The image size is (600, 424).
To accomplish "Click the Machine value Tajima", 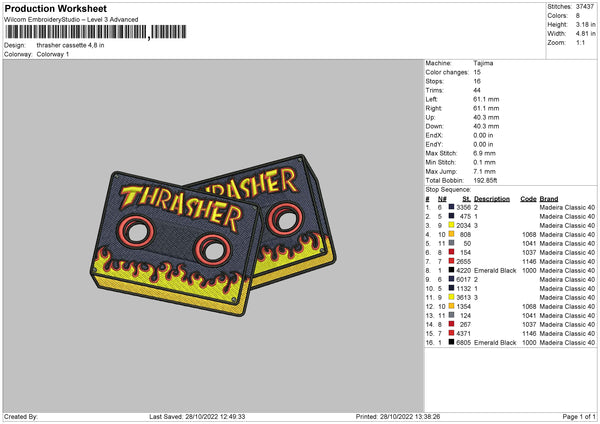I will pyautogui.click(x=483, y=63).
